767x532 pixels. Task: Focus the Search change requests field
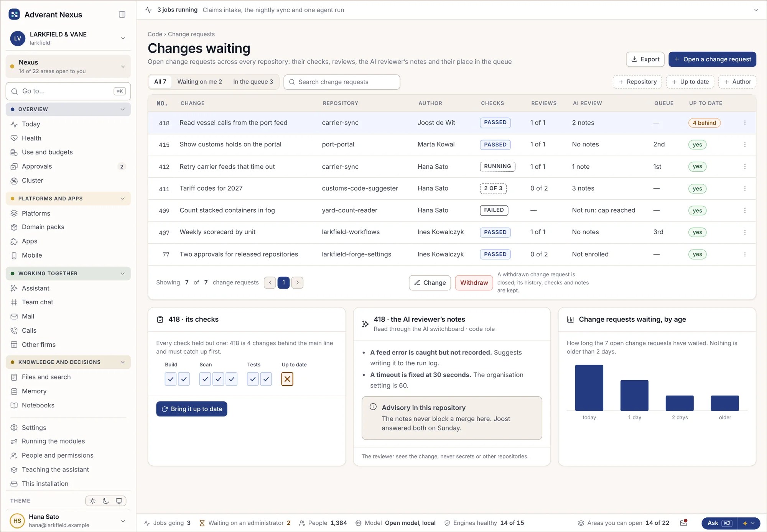342,82
